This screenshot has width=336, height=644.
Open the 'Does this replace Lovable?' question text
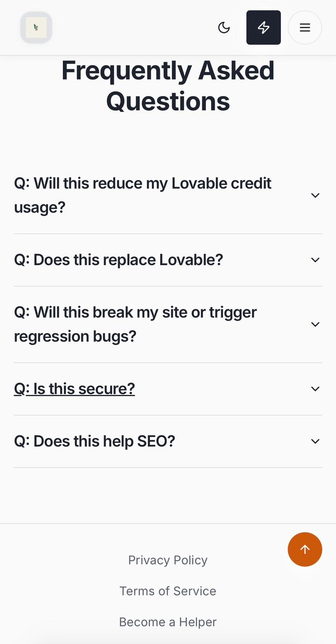click(x=118, y=260)
